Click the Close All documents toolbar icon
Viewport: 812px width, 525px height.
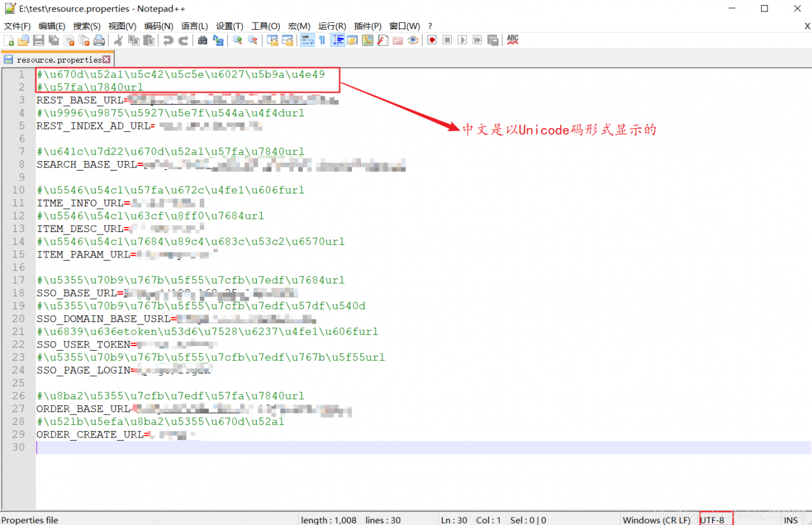coord(84,41)
